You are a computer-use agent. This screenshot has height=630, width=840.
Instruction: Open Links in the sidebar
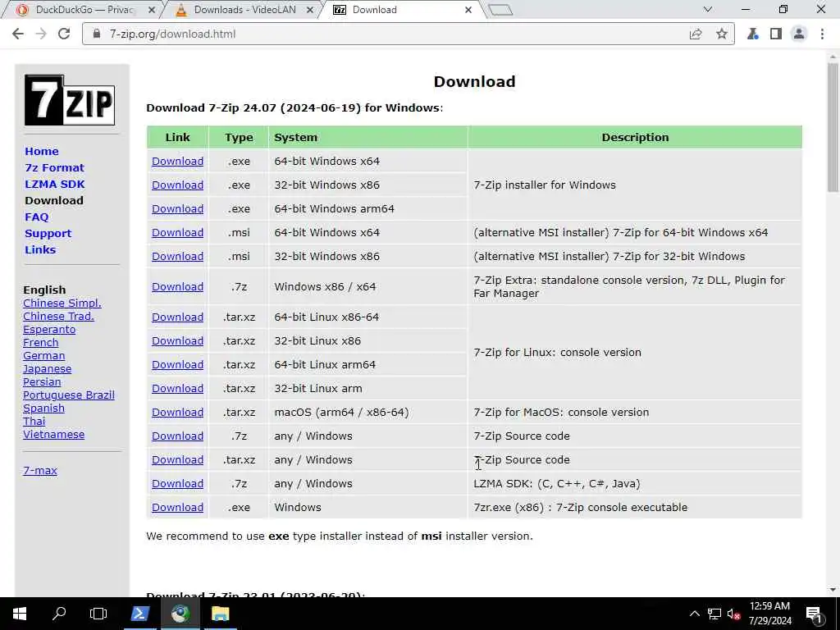click(40, 249)
